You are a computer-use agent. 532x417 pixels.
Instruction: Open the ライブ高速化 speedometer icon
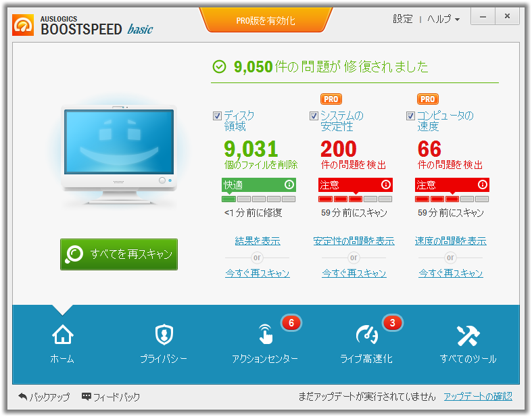(x=367, y=335)
